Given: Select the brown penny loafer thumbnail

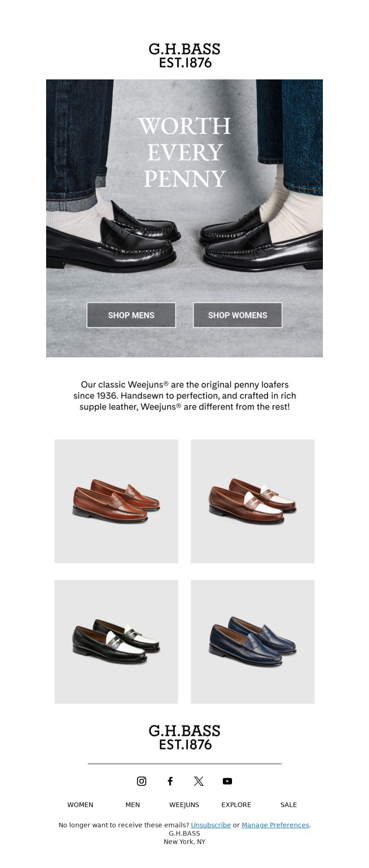Looking at the screenshot, I should [x=116, y=501].
